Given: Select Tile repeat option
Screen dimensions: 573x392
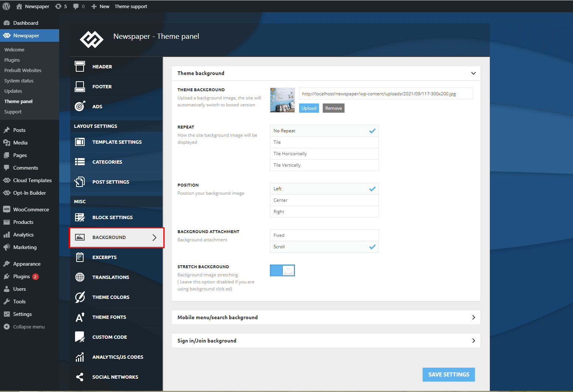Looking at the screenshot, I should pyautogui.click(x=324, y=142).
